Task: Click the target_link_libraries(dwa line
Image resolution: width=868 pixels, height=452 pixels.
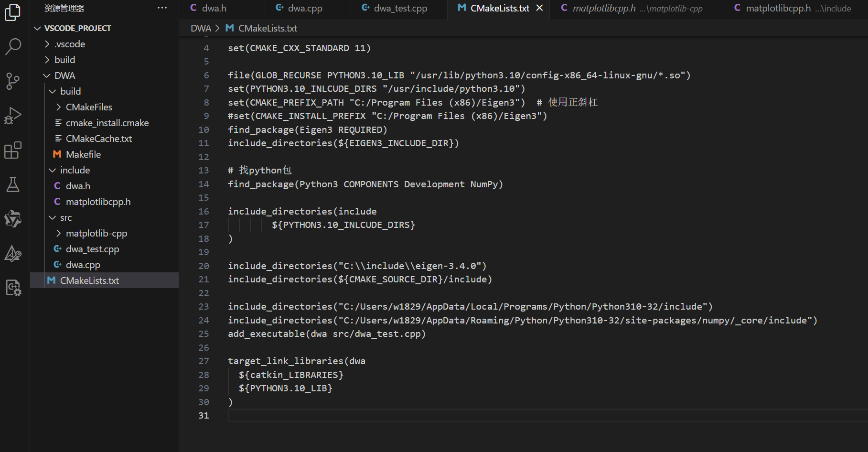Action: tap(297, 361)
